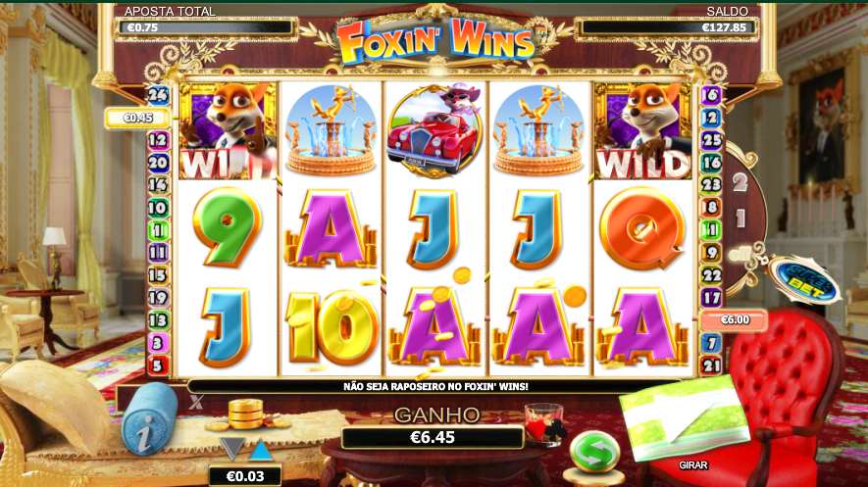Viewport: 868px width, 487px height.
Task: Select payline 24 marker on left
Action: [x=158, y=95]
